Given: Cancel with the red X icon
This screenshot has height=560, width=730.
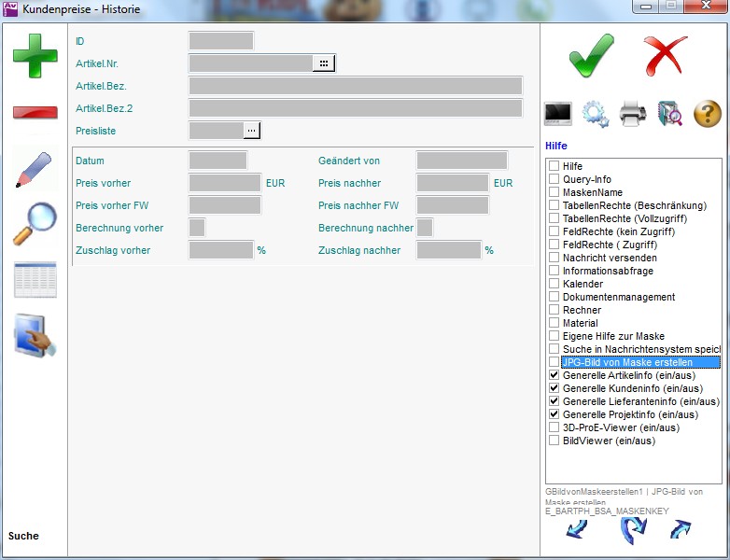Looking at the screenshot, I should point(665,55).
